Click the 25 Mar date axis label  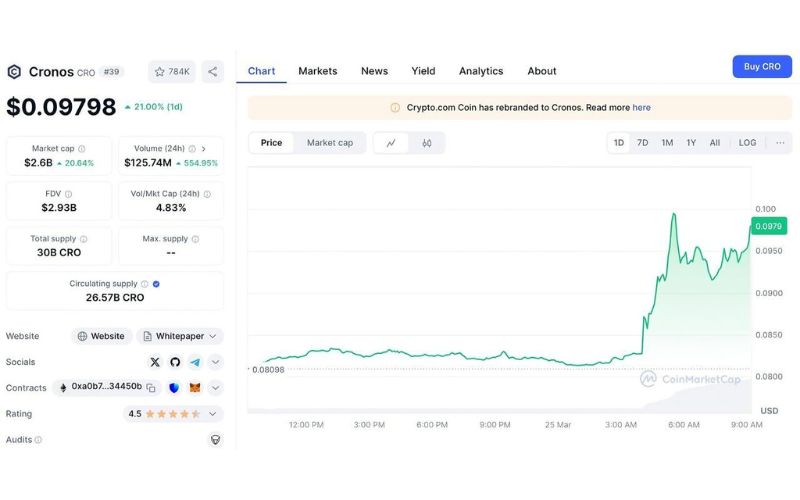558,424
